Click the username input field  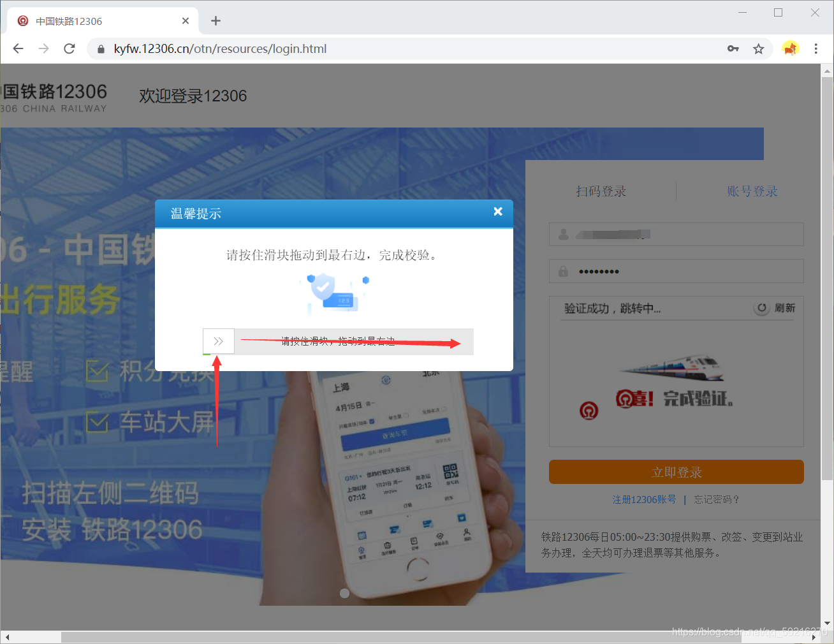677,235
